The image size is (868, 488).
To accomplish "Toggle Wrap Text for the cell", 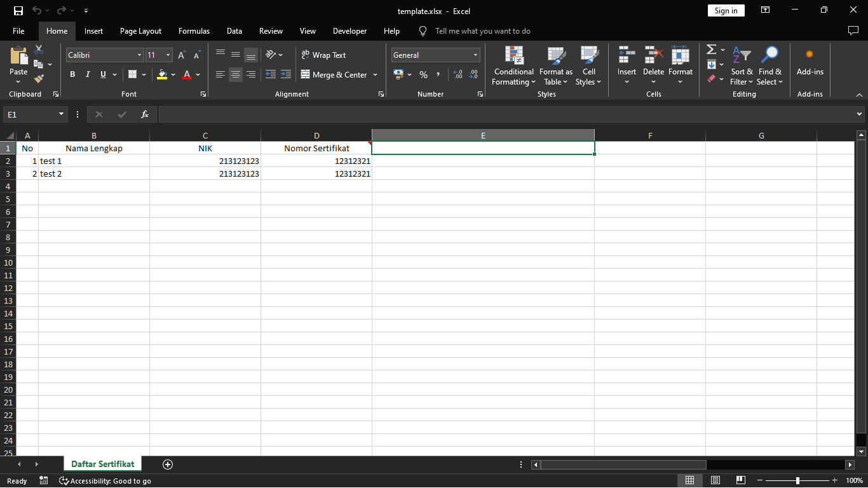I will (x=323, y=55).
